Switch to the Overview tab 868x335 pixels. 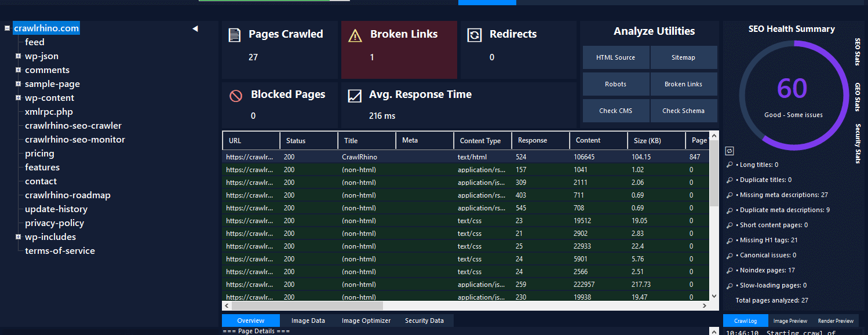coord(251,321)
